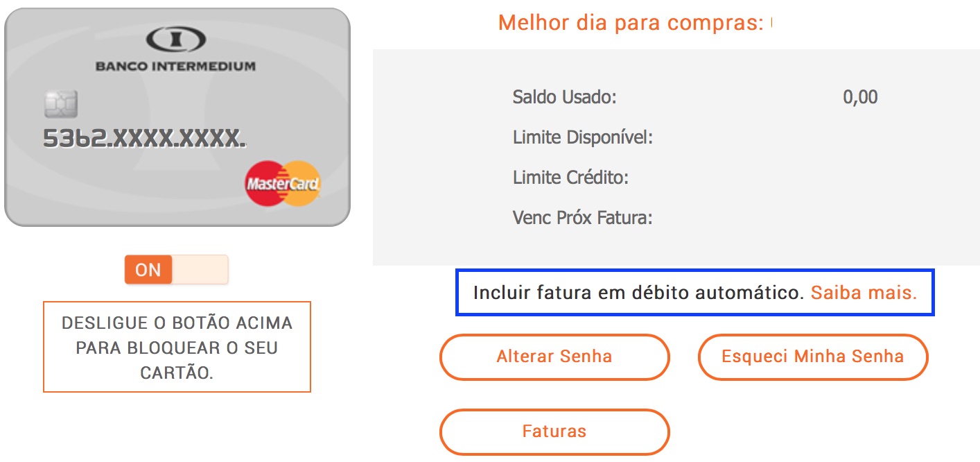
Task: Click the Venc Próx Fatura label
Action: 583,219
